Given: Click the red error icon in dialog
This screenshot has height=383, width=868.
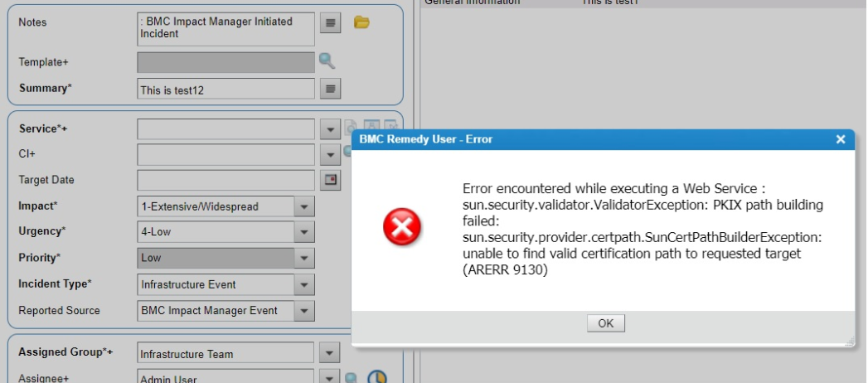Looking at the screenshot, I should [401, 227].
